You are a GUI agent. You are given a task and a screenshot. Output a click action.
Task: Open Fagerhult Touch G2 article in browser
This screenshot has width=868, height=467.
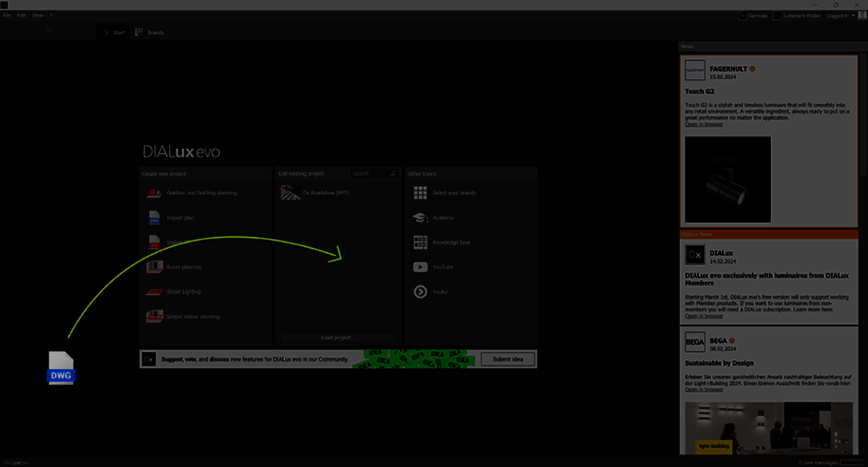pyautogui.click(x=703, y=125)
